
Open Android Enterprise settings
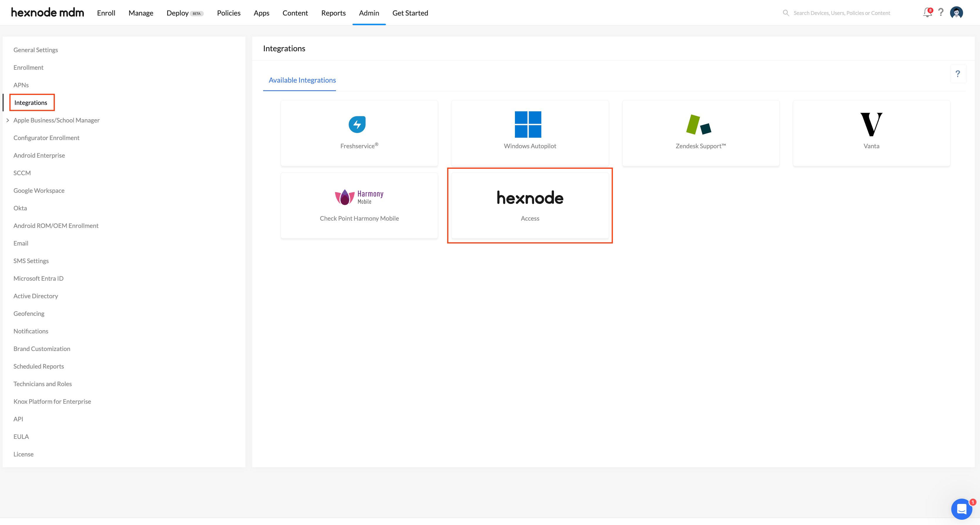39,155
